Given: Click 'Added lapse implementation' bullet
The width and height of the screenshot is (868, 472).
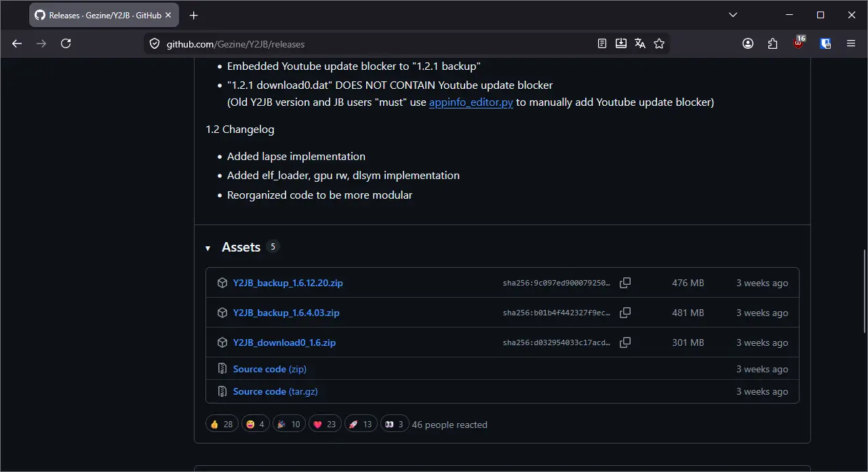Looking at the screenshot, I should click(x=296, y=156).
